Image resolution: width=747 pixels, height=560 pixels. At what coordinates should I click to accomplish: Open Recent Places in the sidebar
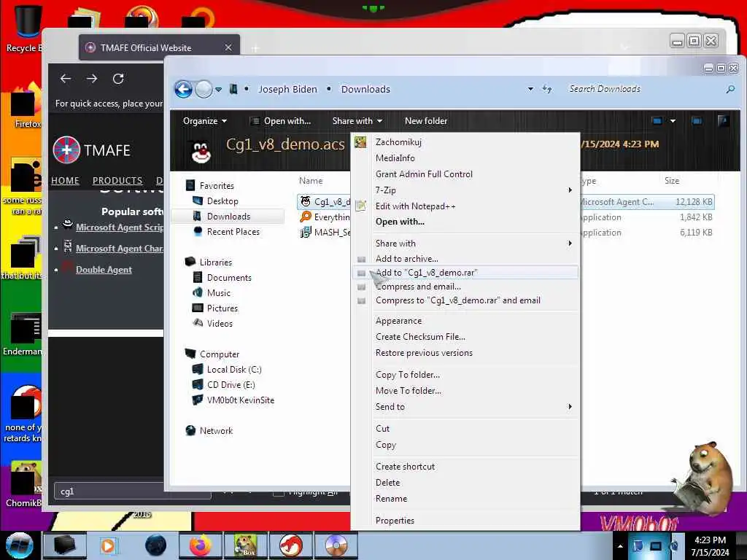point(227,231)
